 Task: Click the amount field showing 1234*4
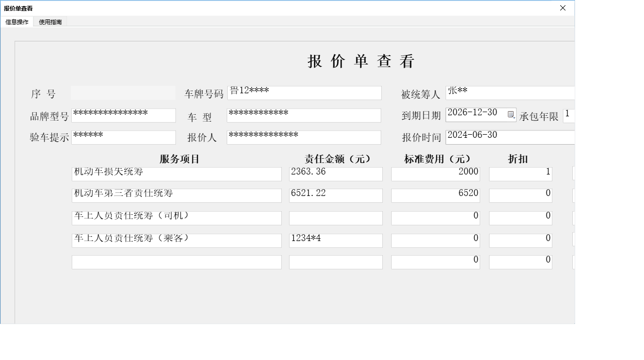(x=336, y=240)
